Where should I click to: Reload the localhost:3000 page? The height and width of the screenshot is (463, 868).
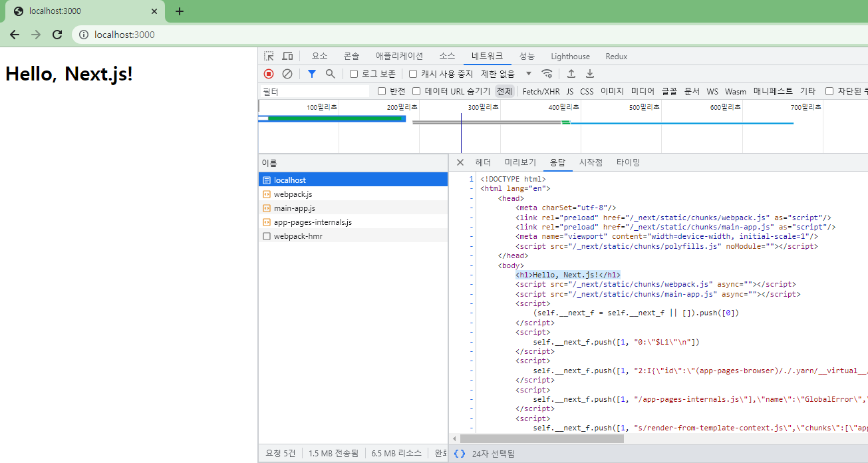click(57, 35)
